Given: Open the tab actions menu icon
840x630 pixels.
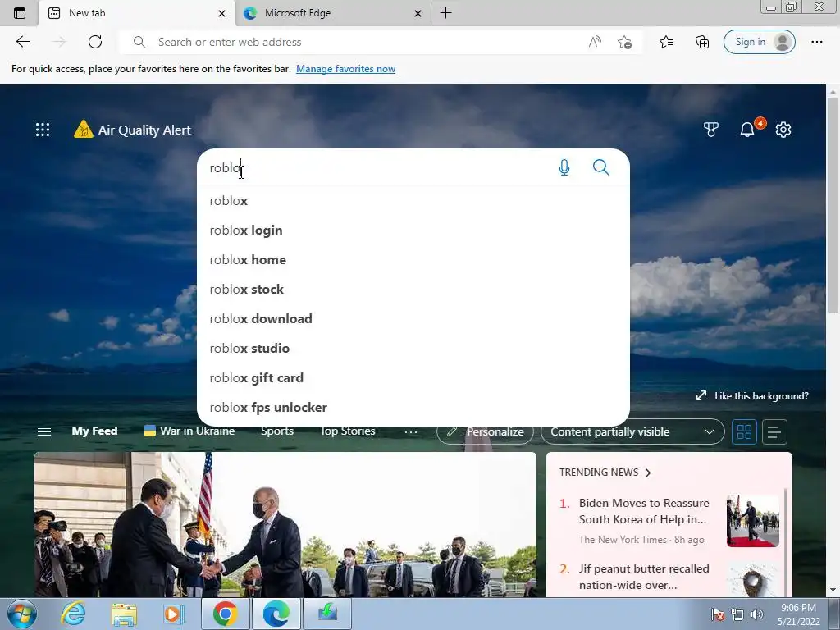Looking at the screenshot, I should tap(20, 13).
